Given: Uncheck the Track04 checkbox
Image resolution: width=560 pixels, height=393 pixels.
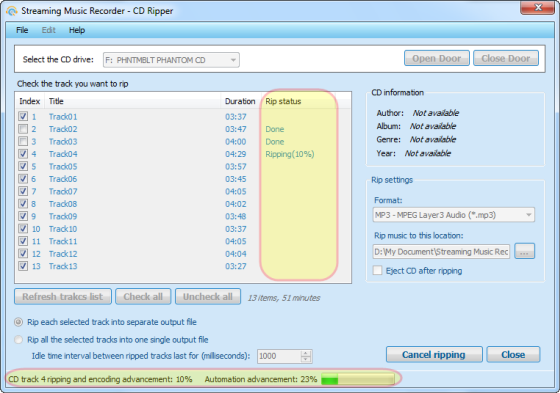Looking at the screenshot, I should [x=23, y=154].
